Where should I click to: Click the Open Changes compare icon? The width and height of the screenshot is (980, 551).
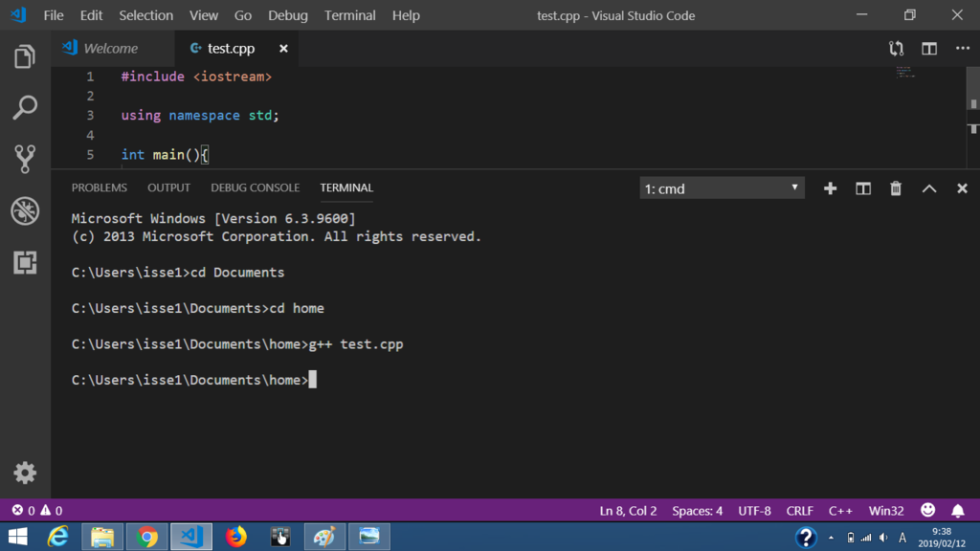896,49
